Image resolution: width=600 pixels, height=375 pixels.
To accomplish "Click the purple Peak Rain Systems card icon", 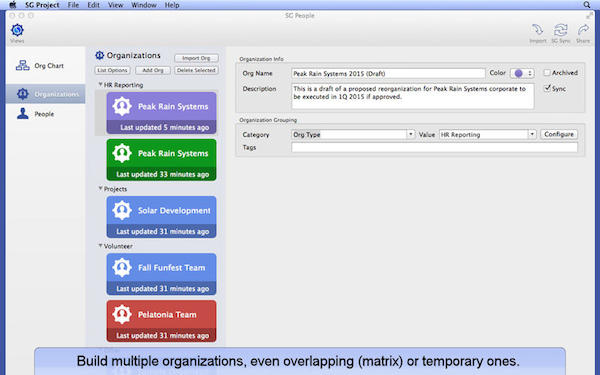I will point(122,106).
